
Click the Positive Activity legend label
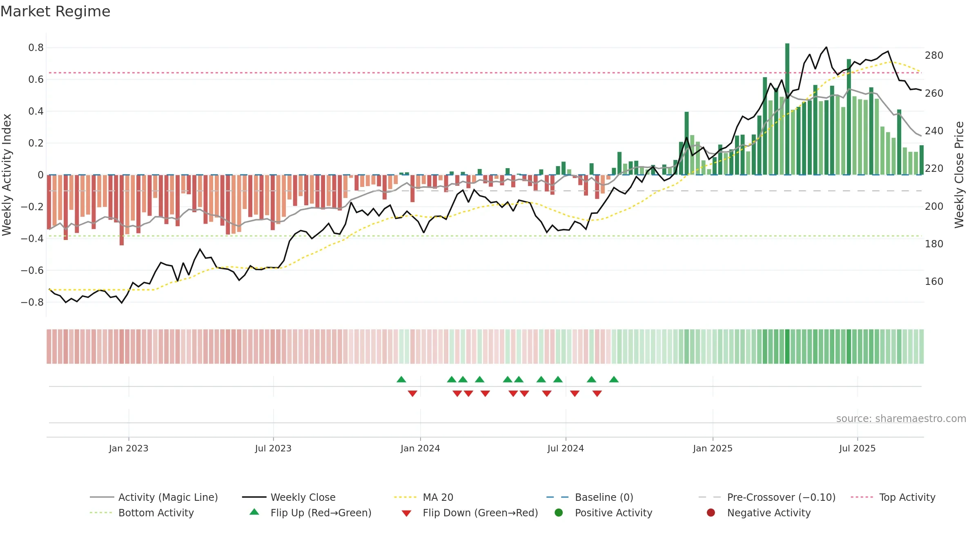point(613,513)
